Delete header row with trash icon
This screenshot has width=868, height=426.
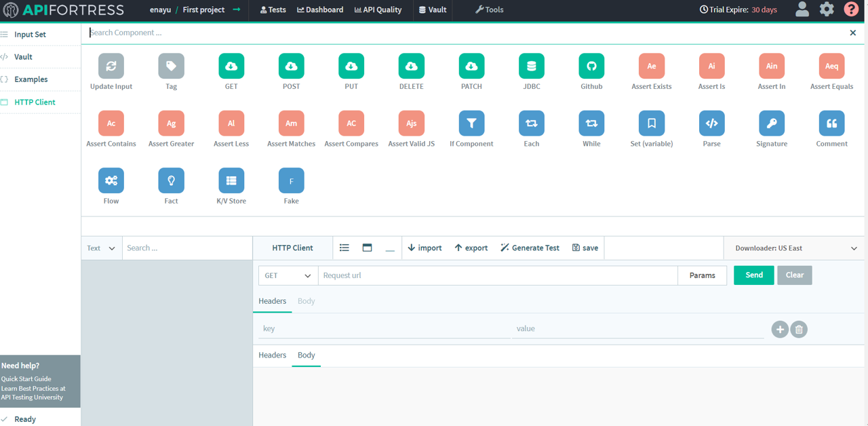tap(799, 330)
